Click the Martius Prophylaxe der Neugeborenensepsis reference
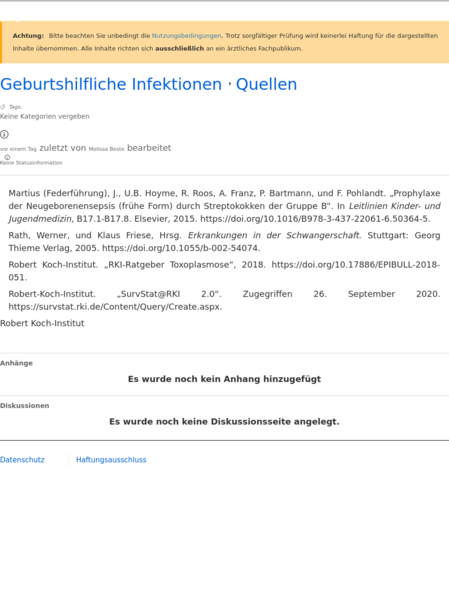The width and height of the screenshot is (449, 599). pyautogui.click(x=224, y=206)
